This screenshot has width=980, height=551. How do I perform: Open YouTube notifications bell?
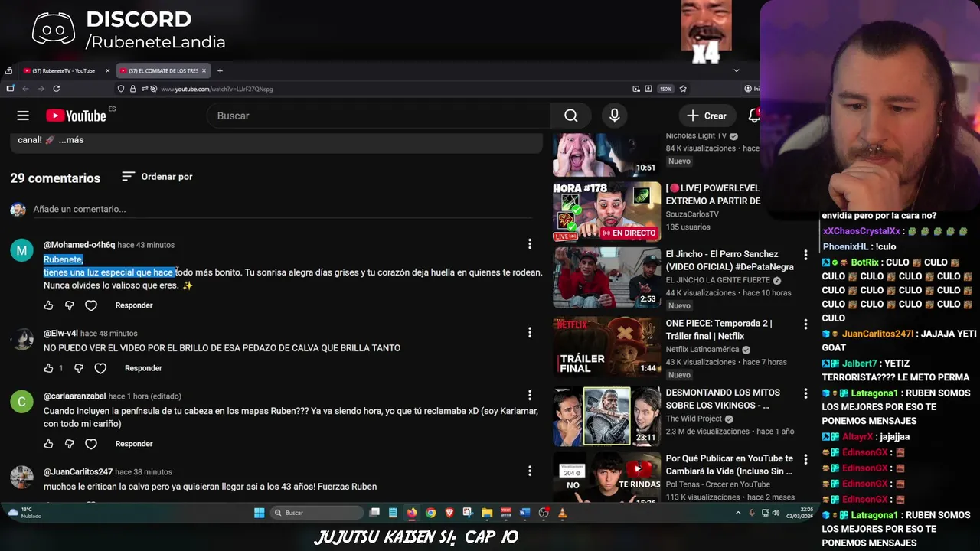pos(754,116)
